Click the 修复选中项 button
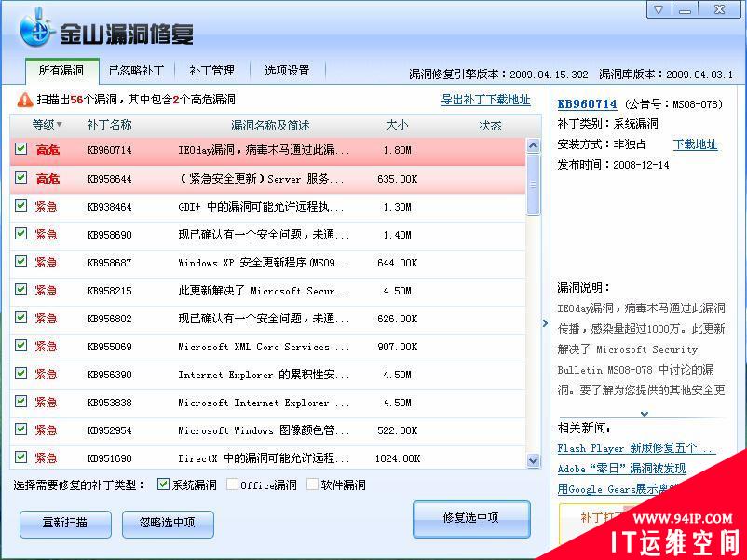 pyautogui.click(x=471, y=519)
